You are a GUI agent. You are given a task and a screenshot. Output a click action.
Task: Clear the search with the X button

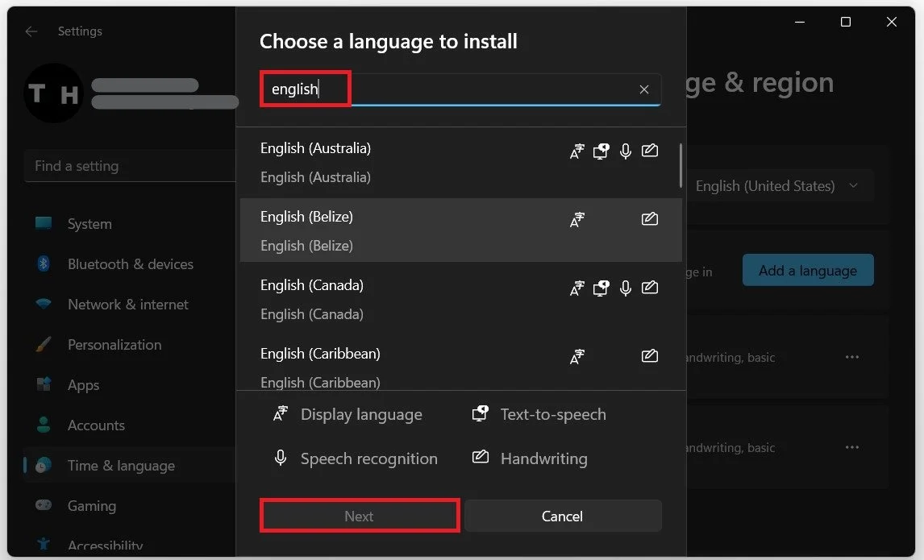coord(643,89)
